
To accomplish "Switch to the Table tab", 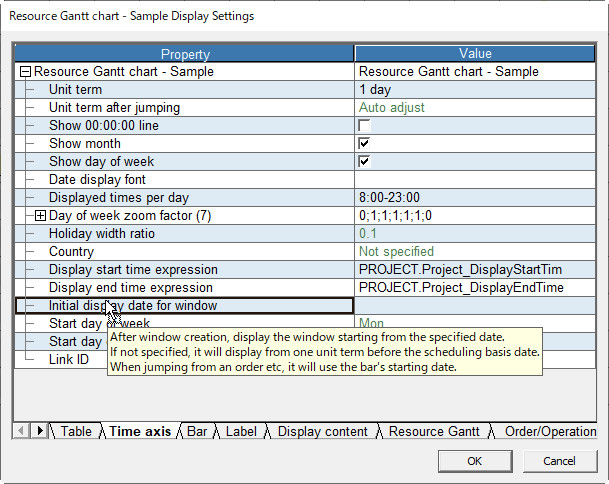I will coord(75,431).
